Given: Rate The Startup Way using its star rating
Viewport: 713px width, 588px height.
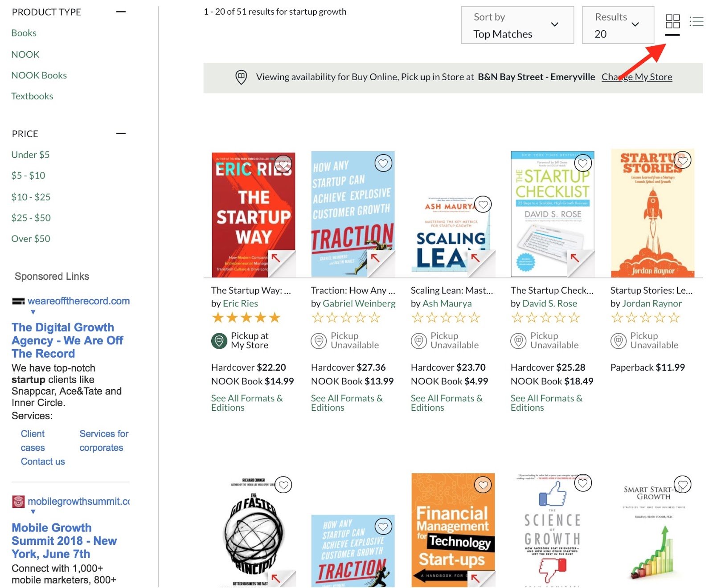Looking at the screenshot, I should pos(246,318).
